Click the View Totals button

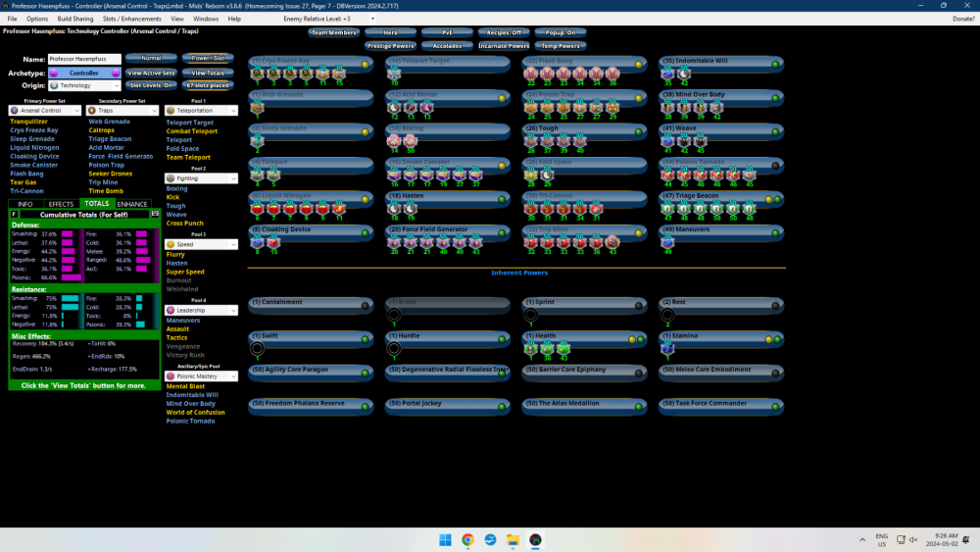tap(208, 74)
